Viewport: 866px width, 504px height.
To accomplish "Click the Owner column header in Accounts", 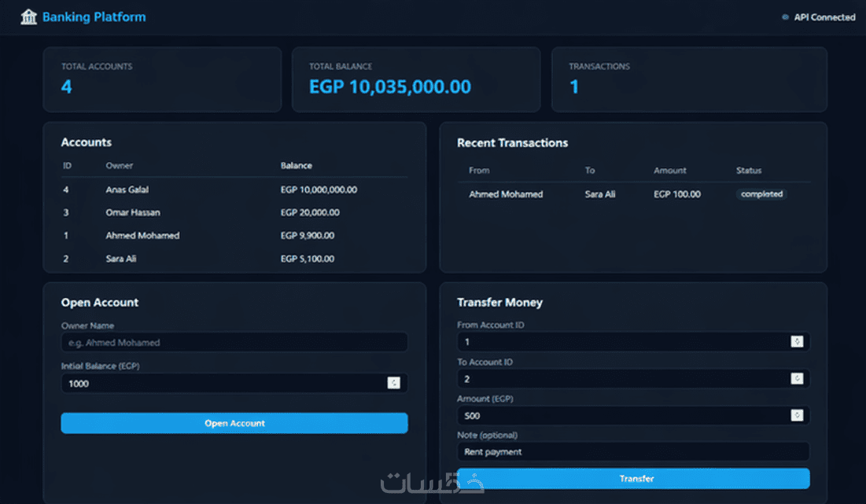I will click(120, 166).
